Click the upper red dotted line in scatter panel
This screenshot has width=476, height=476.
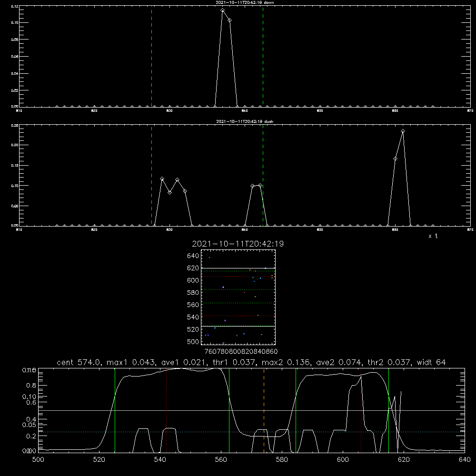pos(238,276)
